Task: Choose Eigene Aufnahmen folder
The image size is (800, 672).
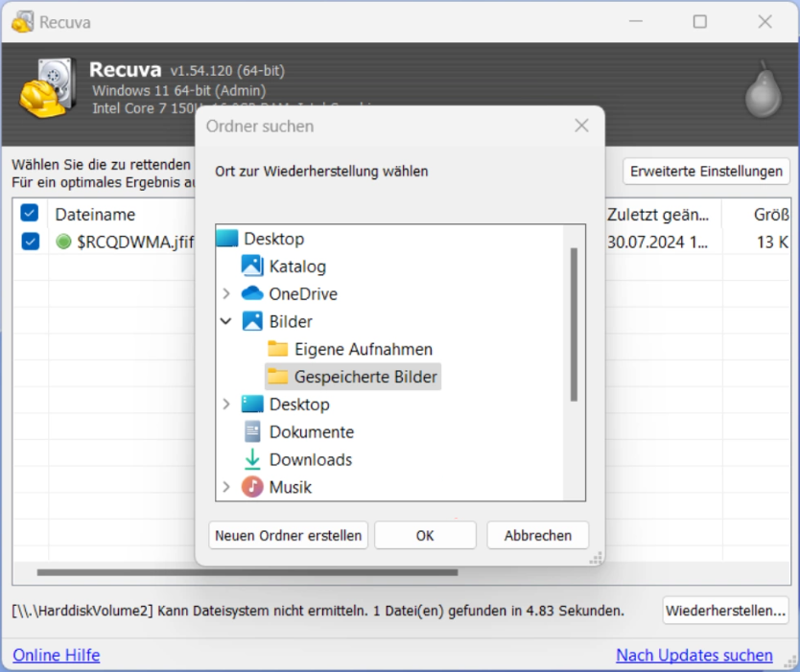Action: [364, 349]
